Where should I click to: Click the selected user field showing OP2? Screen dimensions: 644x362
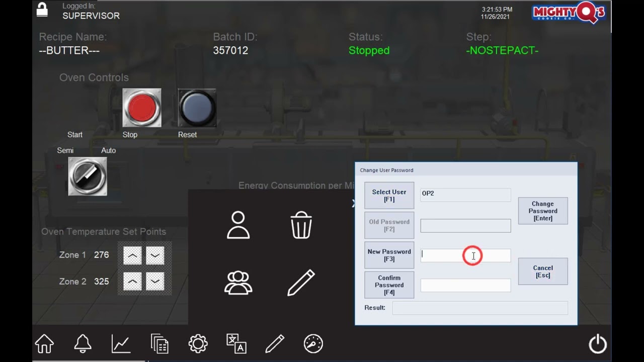465,195
